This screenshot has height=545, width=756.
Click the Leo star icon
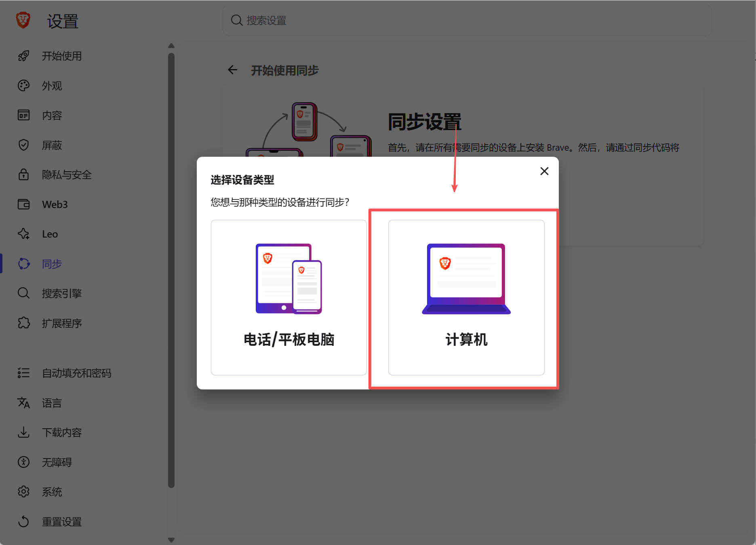23,234
